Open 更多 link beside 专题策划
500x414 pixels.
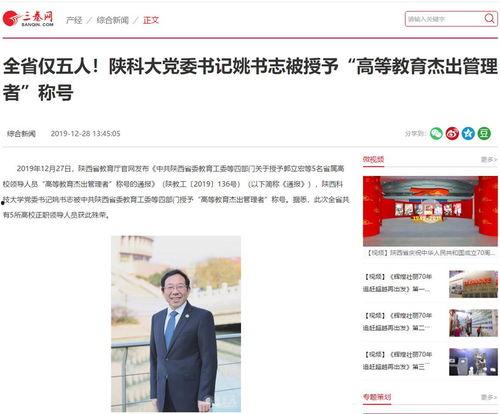pos(489,397)
